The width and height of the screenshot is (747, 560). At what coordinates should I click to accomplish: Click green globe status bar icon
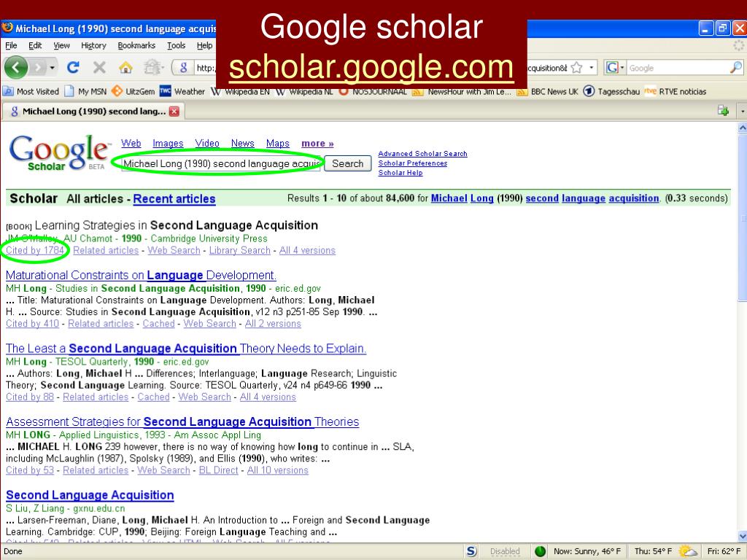(x=540, y=551)
